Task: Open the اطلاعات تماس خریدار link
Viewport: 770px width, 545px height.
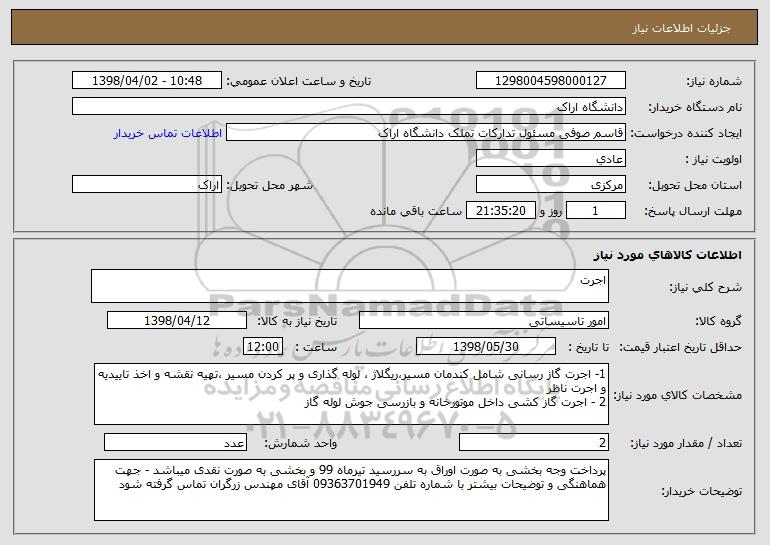Action: pyautogui.click(x=168, y=133)
